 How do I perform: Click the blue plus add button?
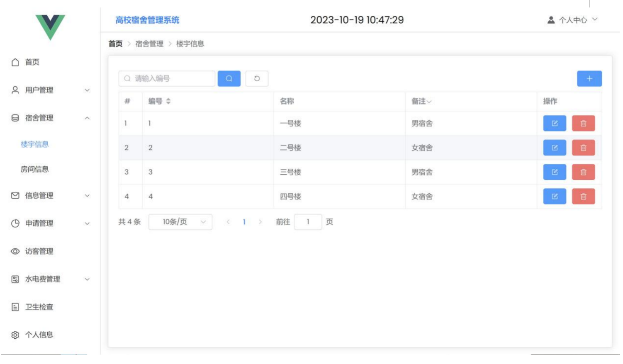(x=589, y=78)
